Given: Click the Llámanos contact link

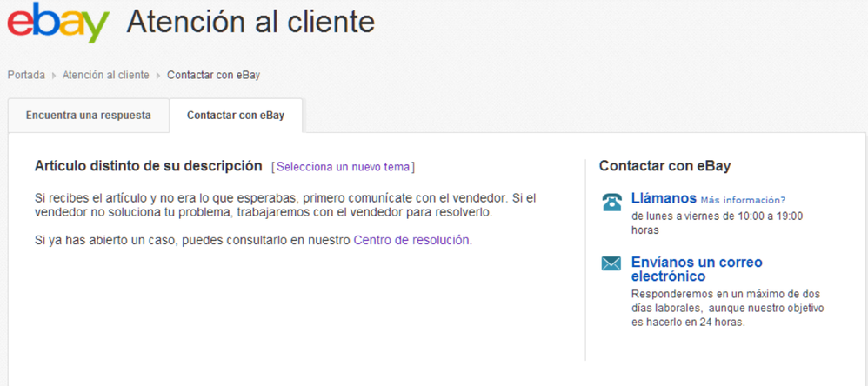Looking at the screenshot, I should pyautogui.click(x=664, y=198).
